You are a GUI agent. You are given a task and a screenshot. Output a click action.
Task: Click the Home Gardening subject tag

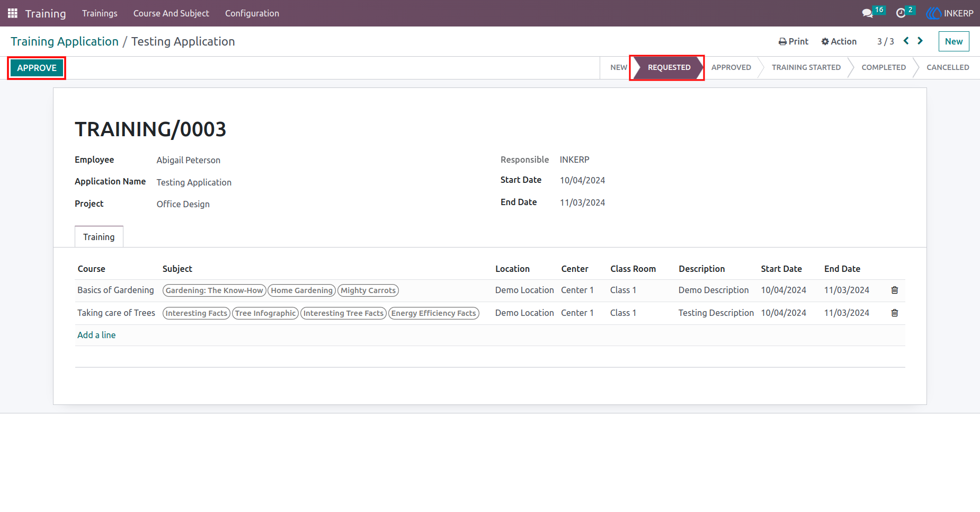(x=302, y=290)
